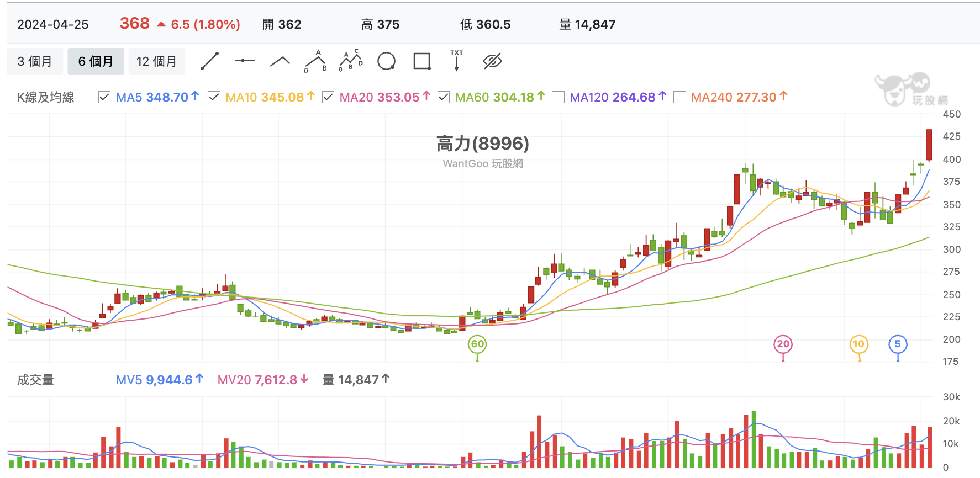The image size is (980, 478).
Task: Click the 高力(8996) chart title
Action: 483,144
